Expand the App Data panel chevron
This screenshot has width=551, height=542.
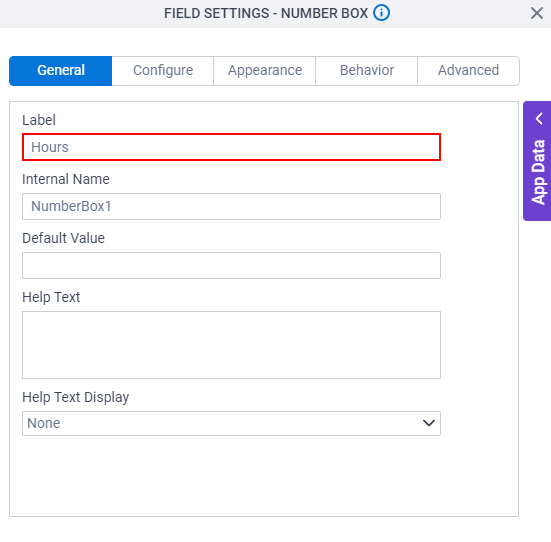tap(539, 118)
